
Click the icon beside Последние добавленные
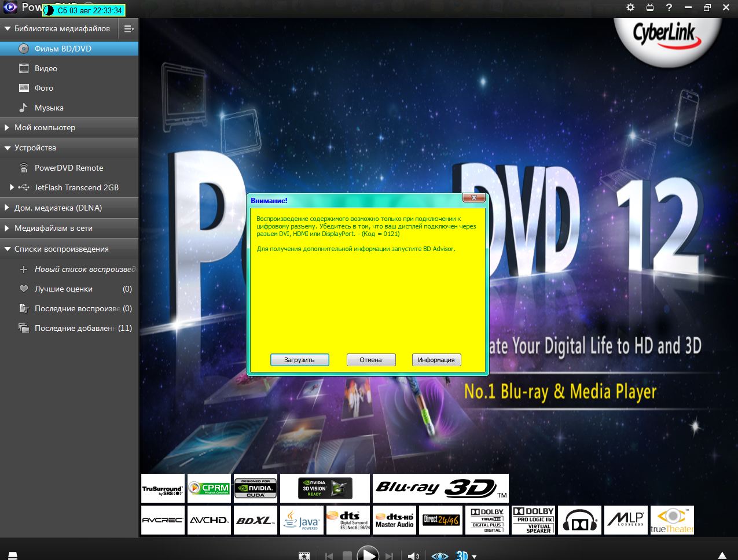[24, 328]
